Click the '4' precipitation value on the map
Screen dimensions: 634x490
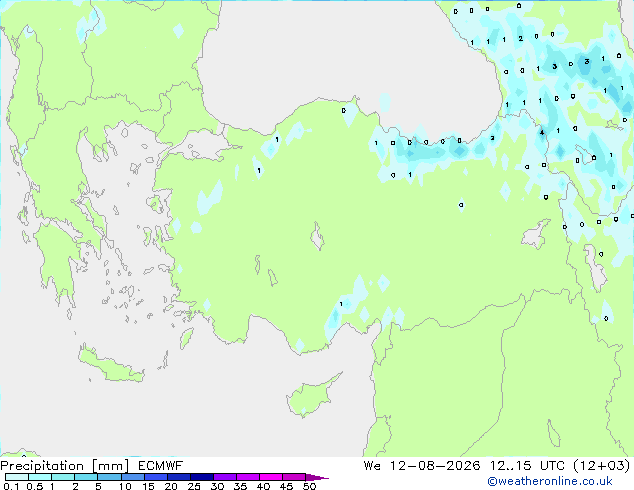coord(542,132)
